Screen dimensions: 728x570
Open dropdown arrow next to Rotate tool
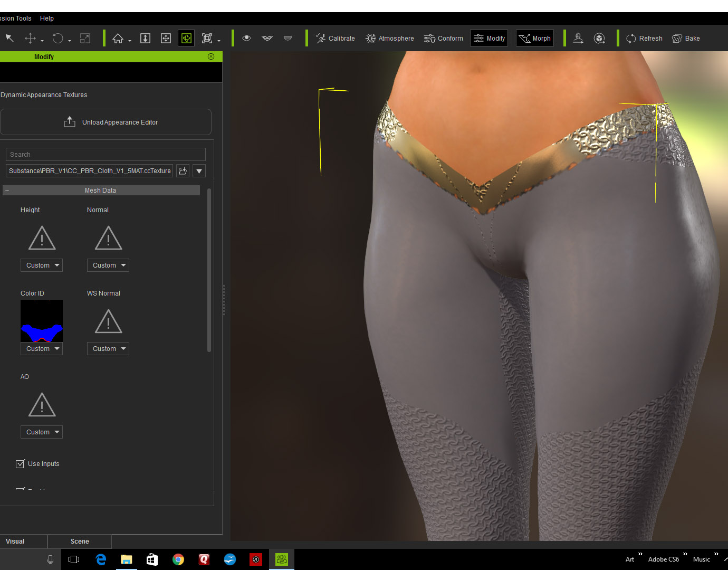[x=70, y=41]
